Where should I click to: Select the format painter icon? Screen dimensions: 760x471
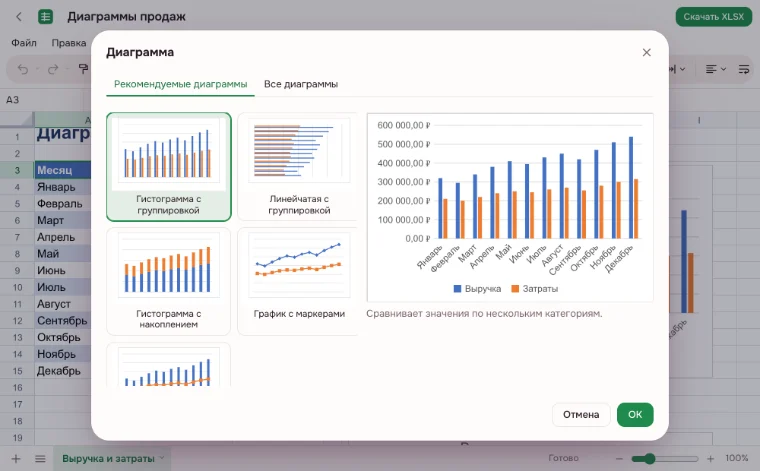(x=83, y=69)
